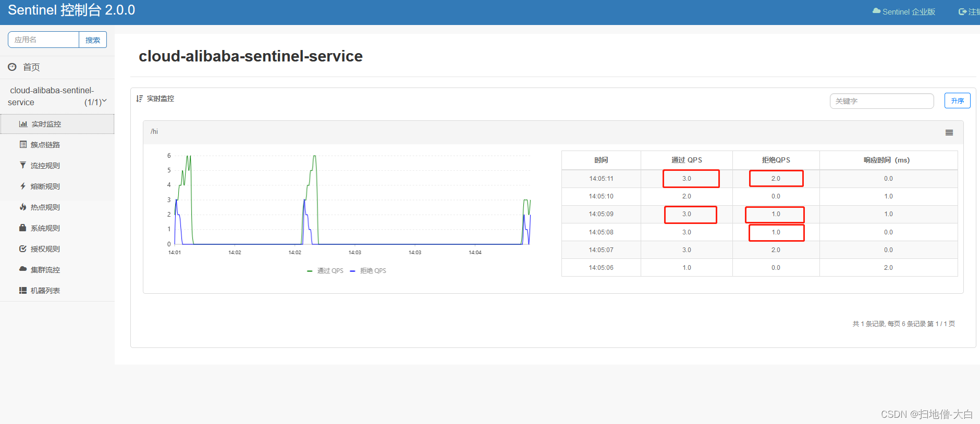This screenshot has width=980, height=424.
Task: Click the Sentinel 控制台 2.0.0 title
Action: tap(71, 10)
